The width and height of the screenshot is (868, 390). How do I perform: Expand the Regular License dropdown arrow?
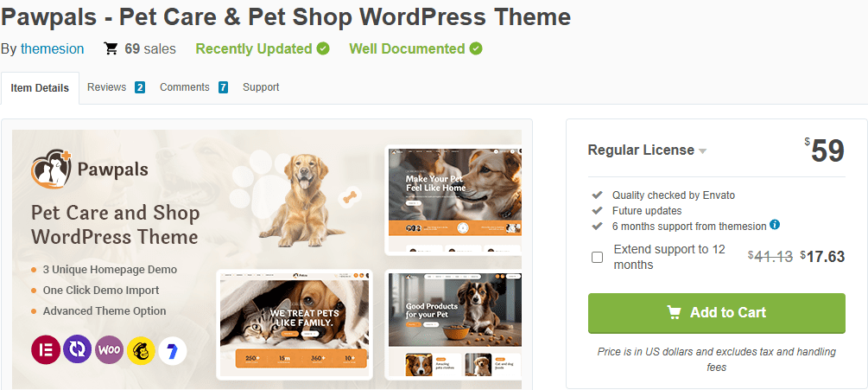tap(702, 151)
